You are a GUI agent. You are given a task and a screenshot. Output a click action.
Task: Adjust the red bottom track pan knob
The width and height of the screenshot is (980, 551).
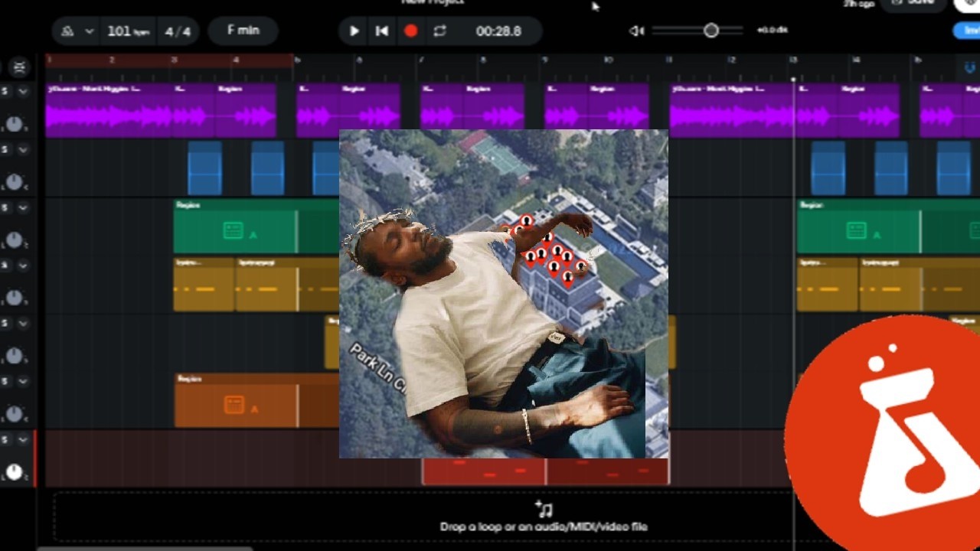pyautogui.click(x=15, y=472)
